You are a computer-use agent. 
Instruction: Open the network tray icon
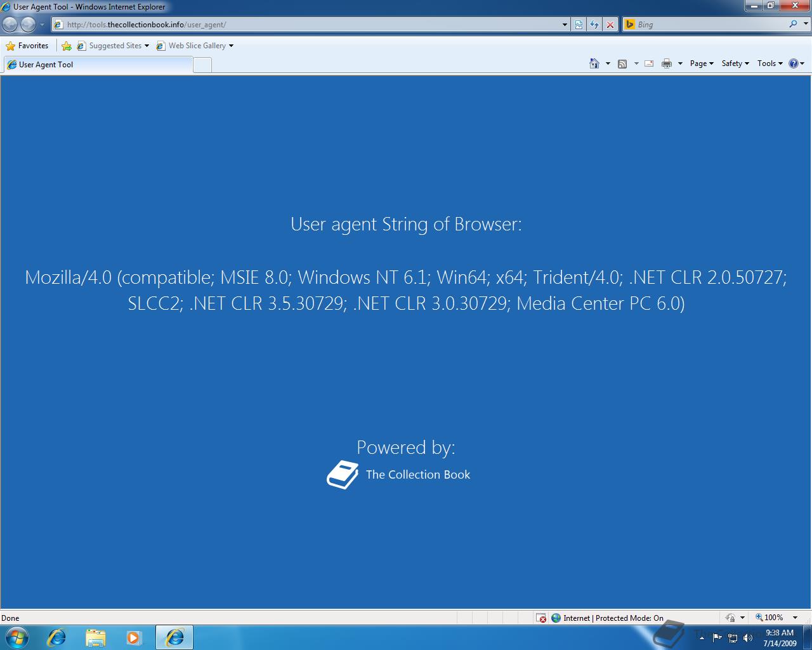[x=733, y=638]
